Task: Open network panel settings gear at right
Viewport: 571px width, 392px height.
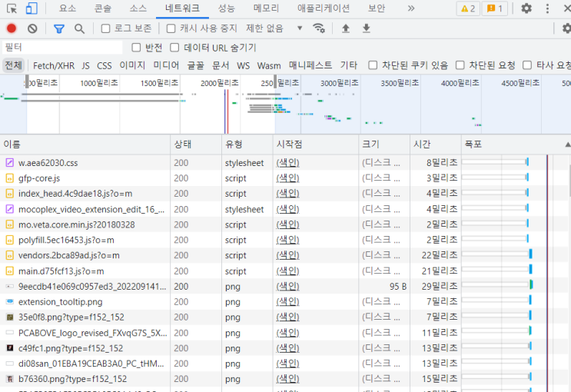Action: click(566, 28)
